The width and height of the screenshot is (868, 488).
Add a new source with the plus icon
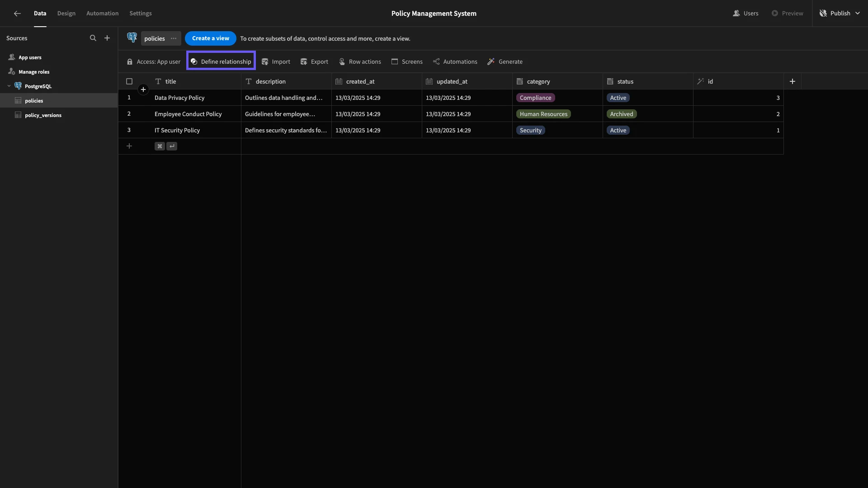(x=107, y=38)
